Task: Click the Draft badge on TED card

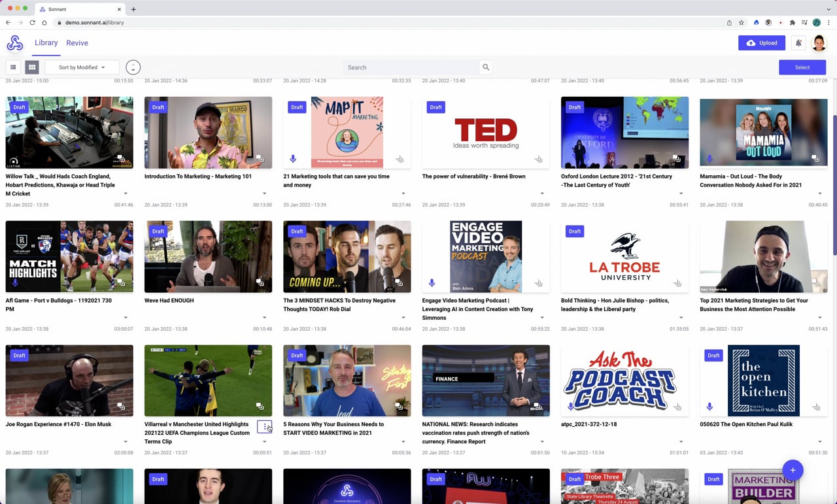Action: tap(436, 107)
